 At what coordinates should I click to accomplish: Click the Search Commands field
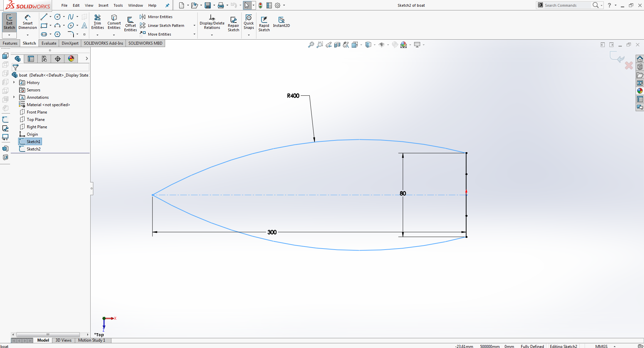[567, 5]
